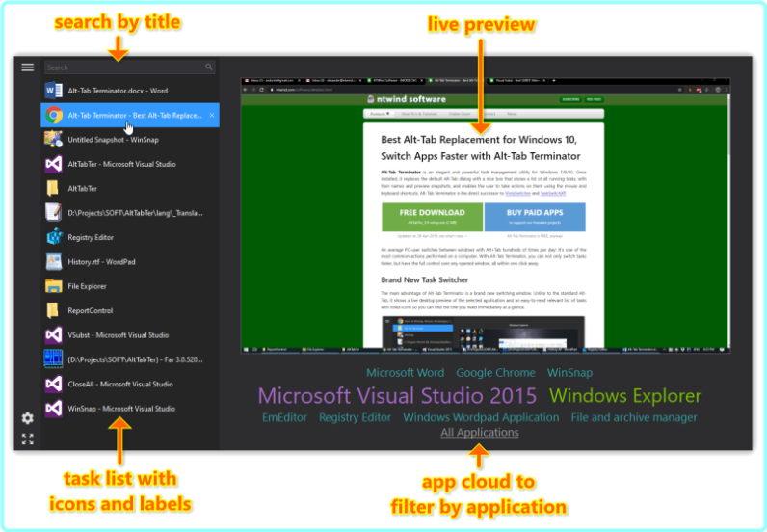Click Visual Studio icon beside VSubst

pos(53,335)
